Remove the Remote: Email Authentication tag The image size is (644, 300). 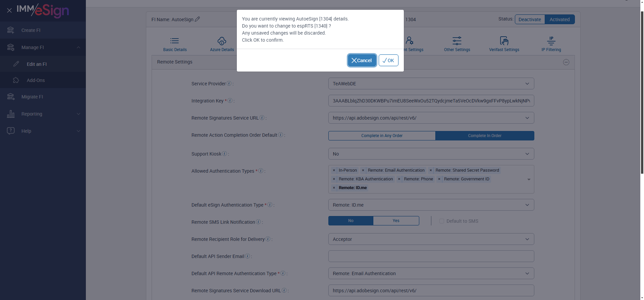(363, 170)
